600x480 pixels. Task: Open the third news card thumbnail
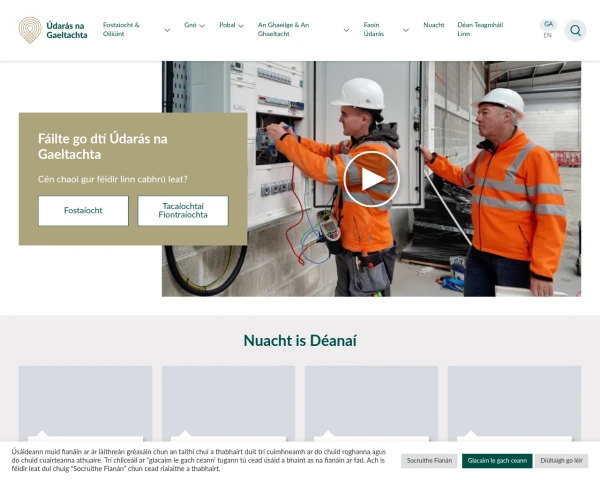point(371,403)
